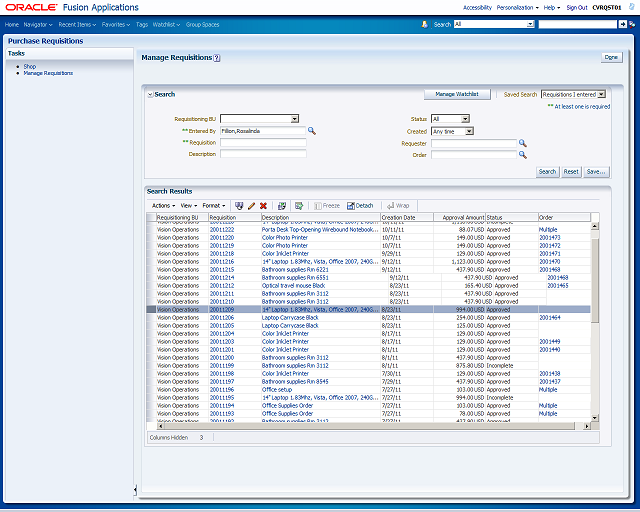640x512 pixels.
Task: Open order 2001473 link
Action: pyautogui.click(x=550, y=238)
